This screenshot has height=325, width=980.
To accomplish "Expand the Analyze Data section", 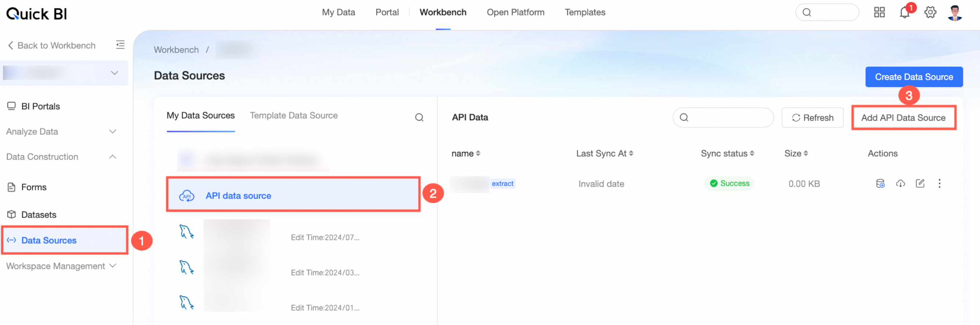I will [x=61, y=132].
